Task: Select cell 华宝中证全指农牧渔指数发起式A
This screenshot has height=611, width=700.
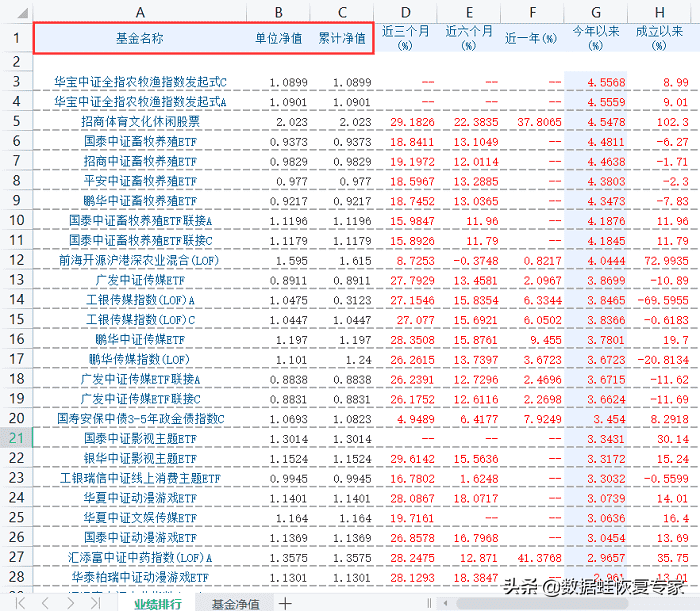Action: point(140,102)
